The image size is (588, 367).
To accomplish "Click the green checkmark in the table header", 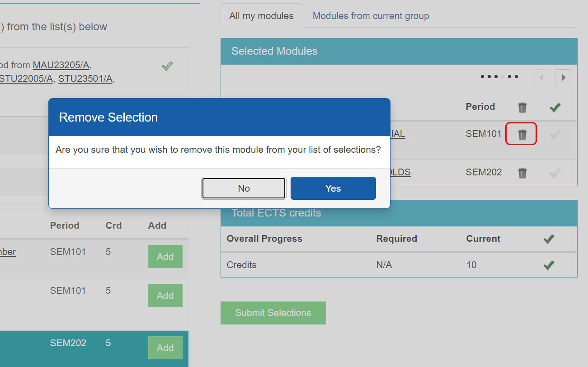I will pos(555,108).
